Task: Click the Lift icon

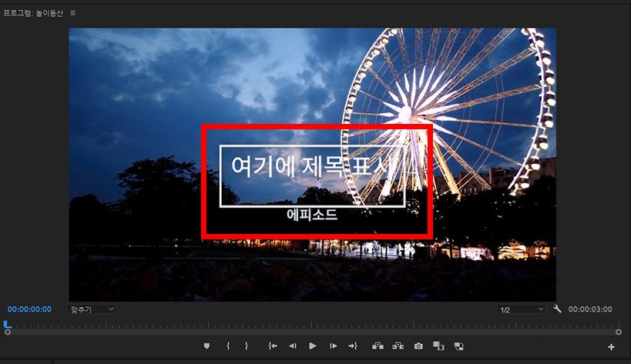Action: click(378, 346)
